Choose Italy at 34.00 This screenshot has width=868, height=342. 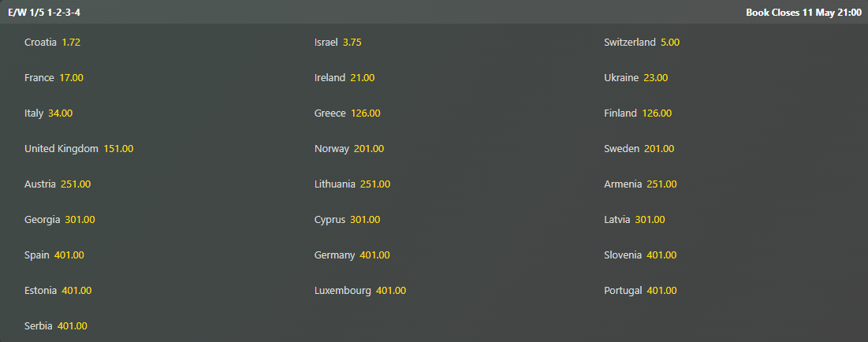pos(48,113)
